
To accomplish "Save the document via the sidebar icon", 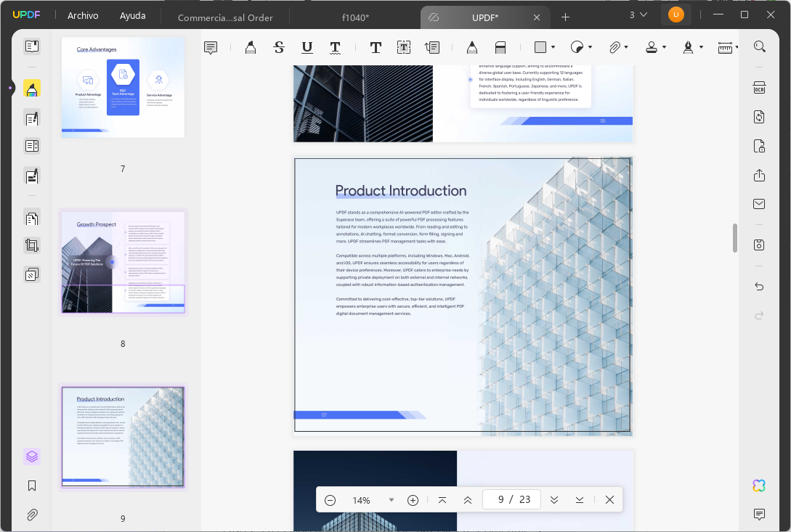I will coord(759,245).
